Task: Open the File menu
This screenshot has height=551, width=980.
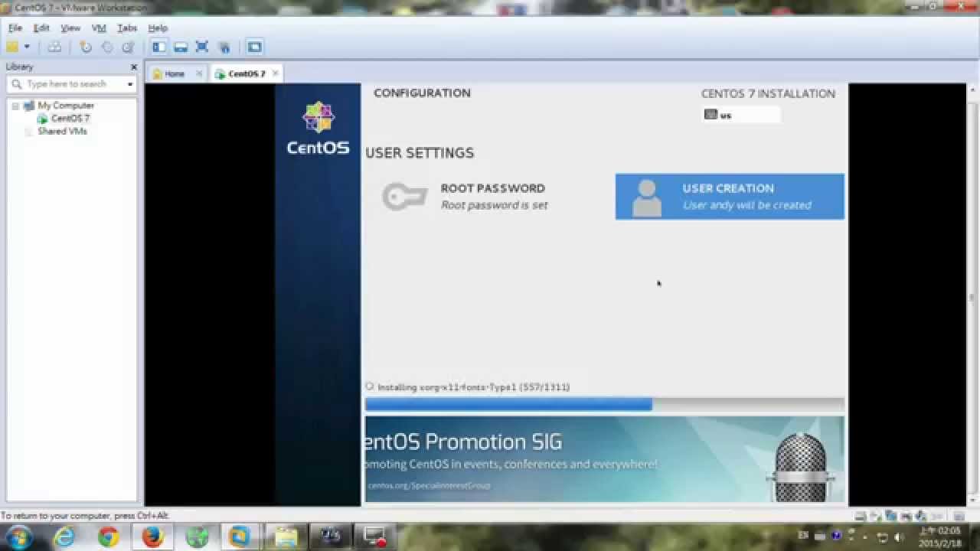Action: pos(15,28)
